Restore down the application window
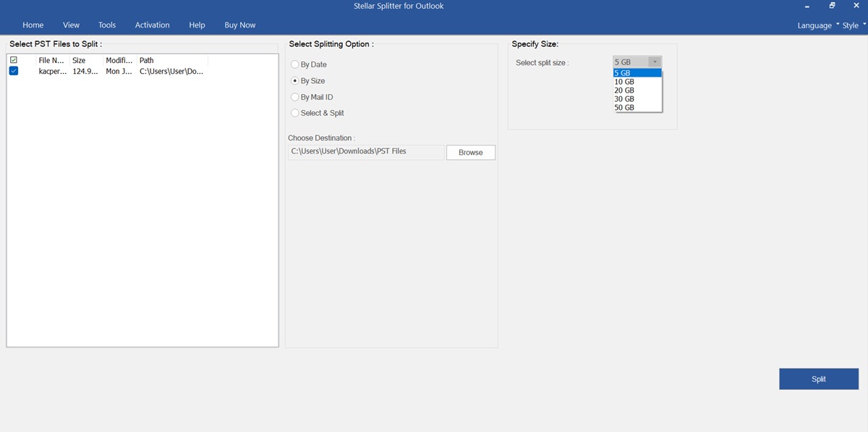This screenshot has width=868, height=432. click(x=832, y=6)
